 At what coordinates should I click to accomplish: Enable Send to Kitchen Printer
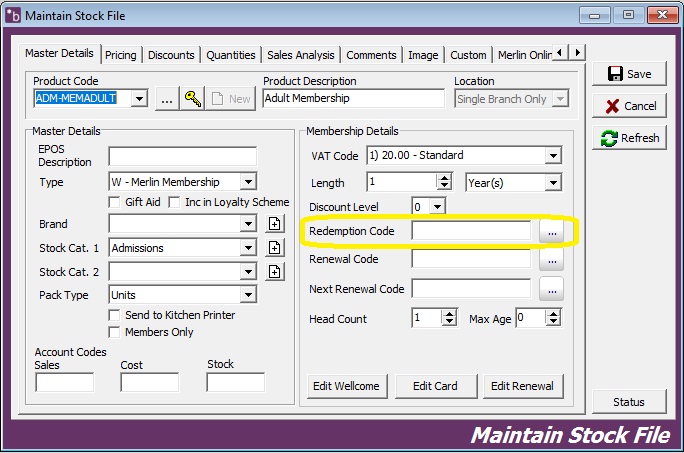114,315
